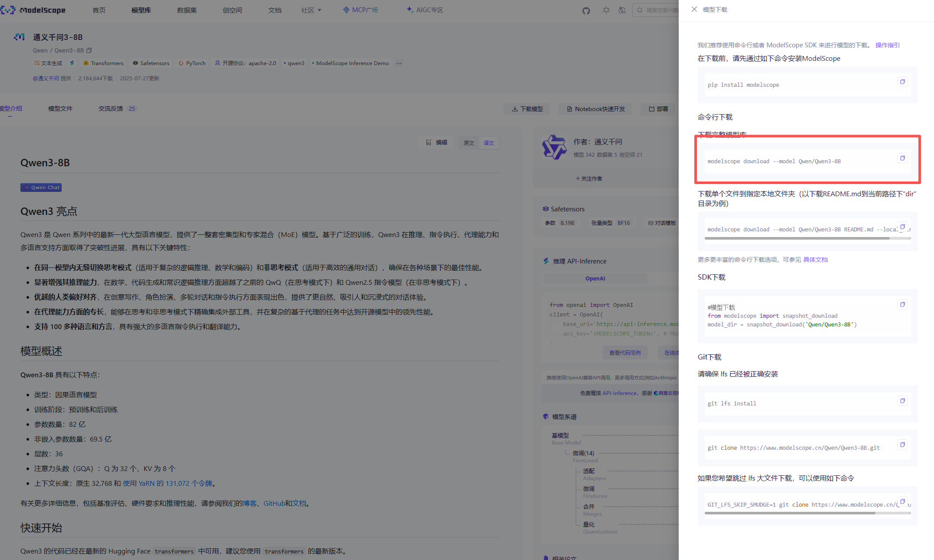Click the Transformers tag

pos(103,63)
